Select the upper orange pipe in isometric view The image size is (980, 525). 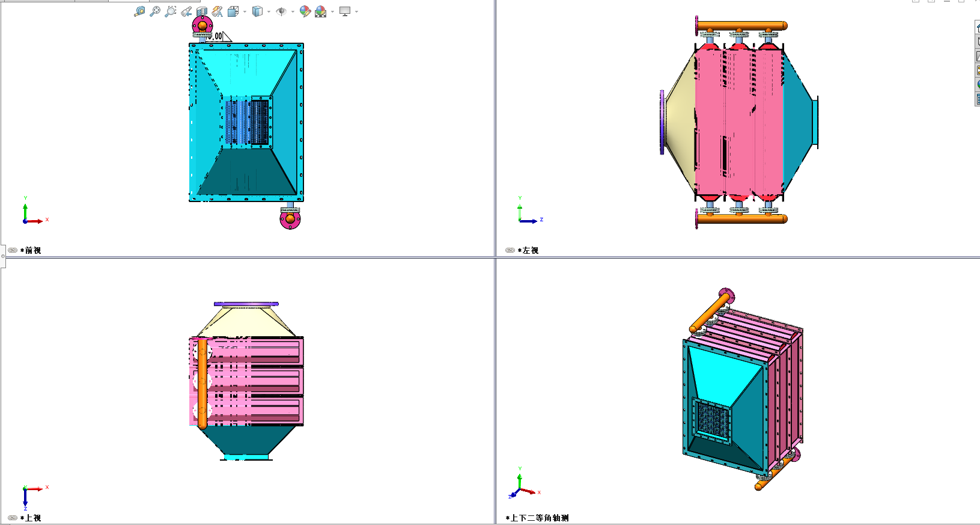711,312
